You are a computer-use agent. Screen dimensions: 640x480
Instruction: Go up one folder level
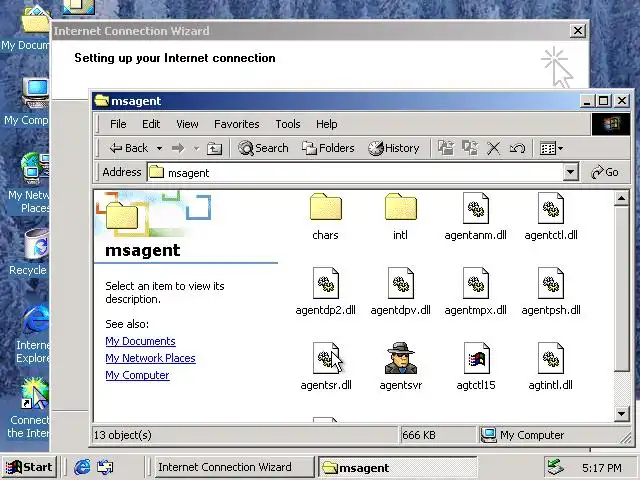pos(214,148)
